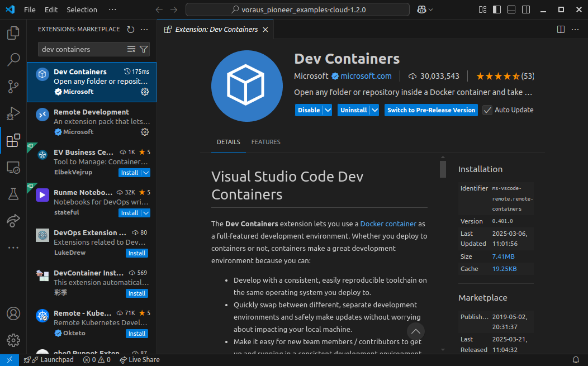This screenshot has height=366, width=588.
Task: Open Source Control view
Action: point(13,87)
